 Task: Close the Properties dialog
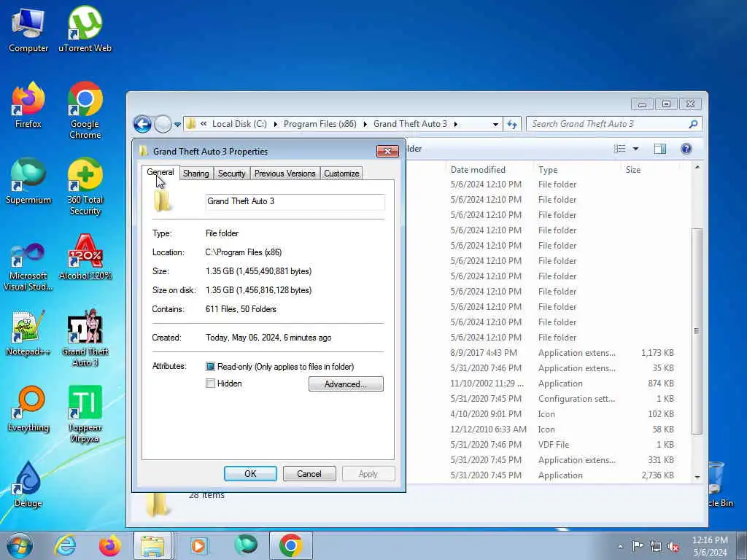click(387, 151)
